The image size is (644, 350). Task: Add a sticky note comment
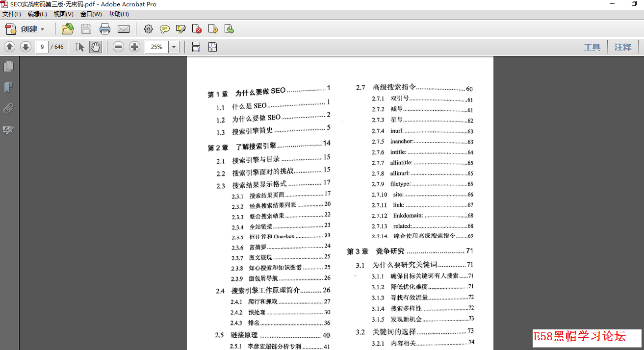point(165,29)
